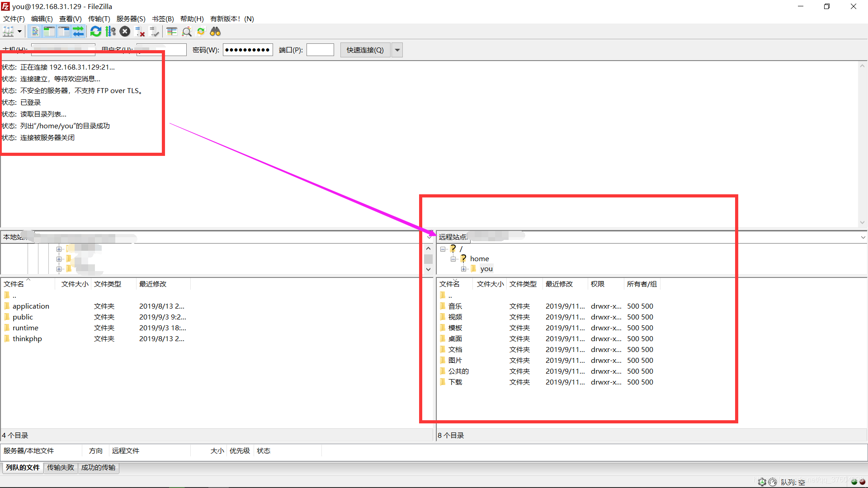This screenshot has height=488, width=868.
Task: Toggle processing of transfer queue
Action: 110,32
